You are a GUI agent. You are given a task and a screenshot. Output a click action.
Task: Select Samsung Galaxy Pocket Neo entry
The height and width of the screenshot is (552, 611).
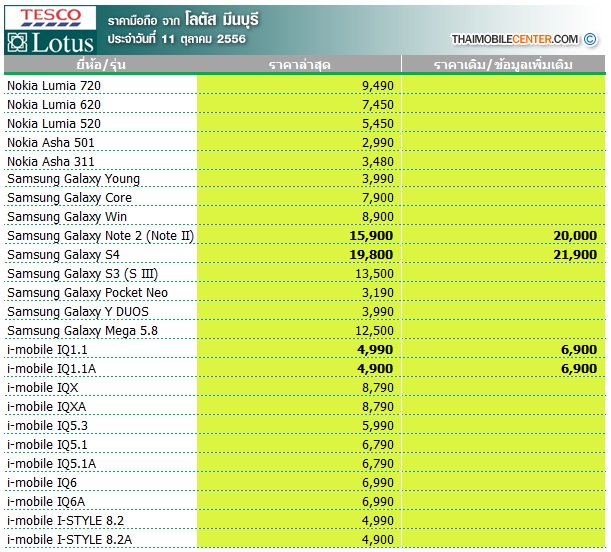click(88, 293)
